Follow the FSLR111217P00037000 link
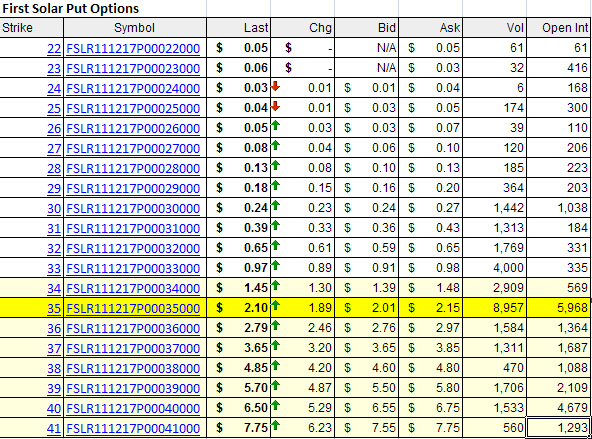Image resolution: width=592 pixels, height=439 pixels. 133,349
